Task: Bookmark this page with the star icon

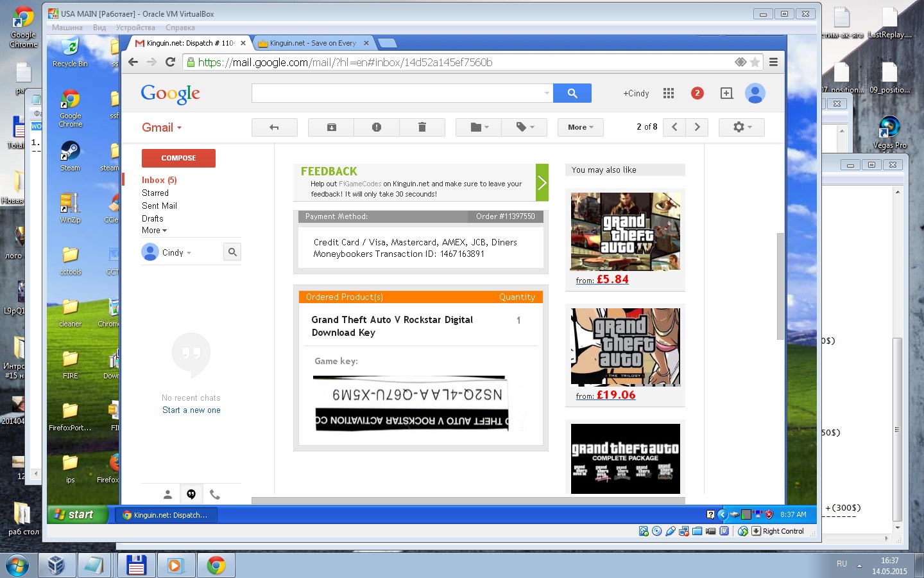Action: click(x=755, y=62)
